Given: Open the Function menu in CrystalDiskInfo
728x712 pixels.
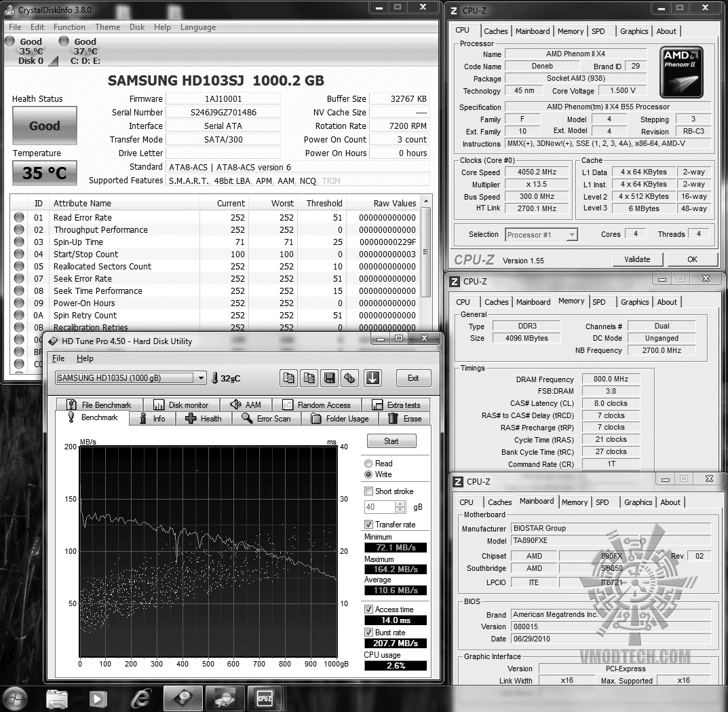Looking at the screenshot, I should coord(69,27).
